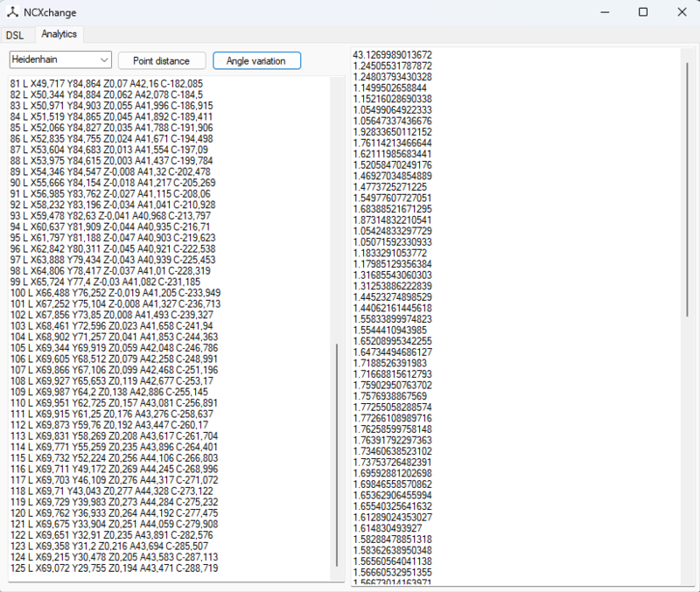The height and width of the screenshot is (592, 700).
Task: Place cursor on line 125 L X69,072
Action: [114, 568]
